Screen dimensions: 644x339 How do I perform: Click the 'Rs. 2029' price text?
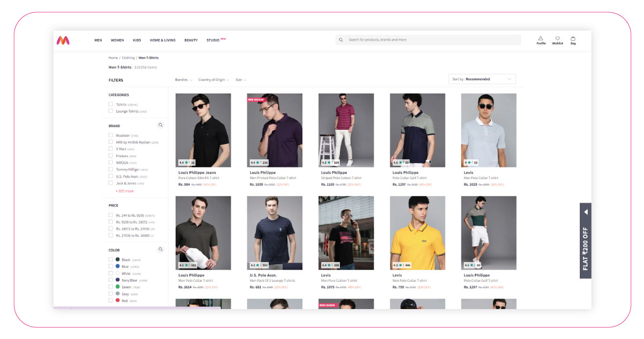click(x=471, y=184)
